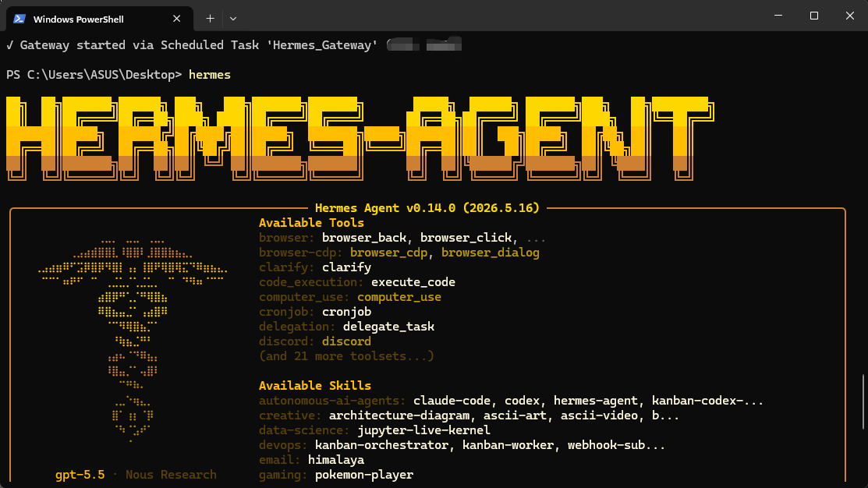Click the 'Hermes Agent v0.14.0 (2026.5.16)' title

click(427, 208)
